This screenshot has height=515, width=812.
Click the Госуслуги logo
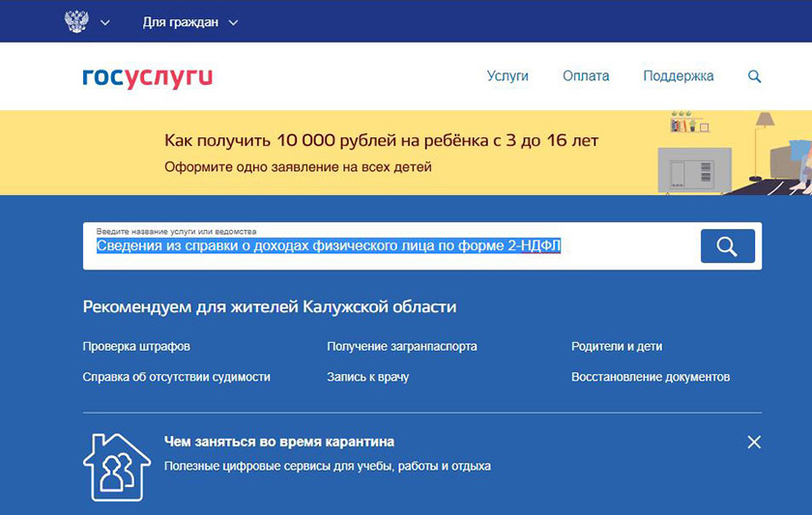(147, 76)
